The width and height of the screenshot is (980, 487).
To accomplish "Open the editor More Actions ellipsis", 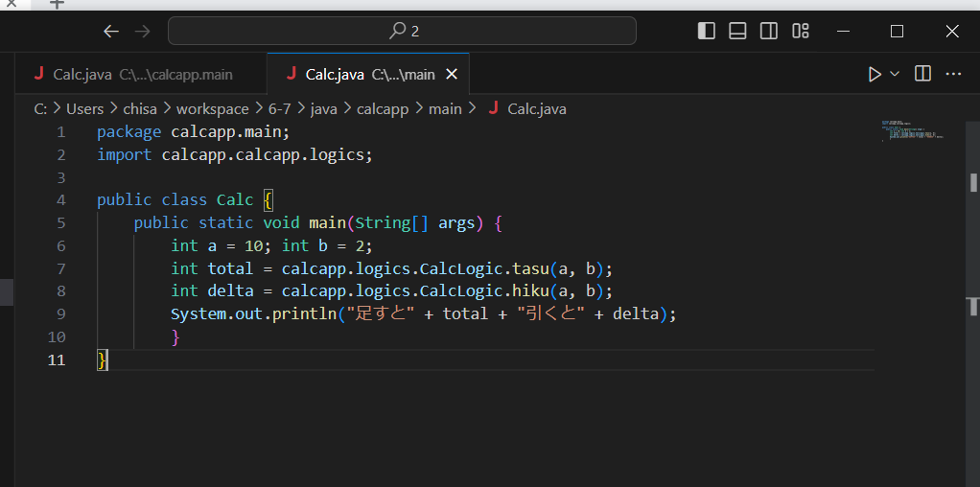I will [953, 74].
